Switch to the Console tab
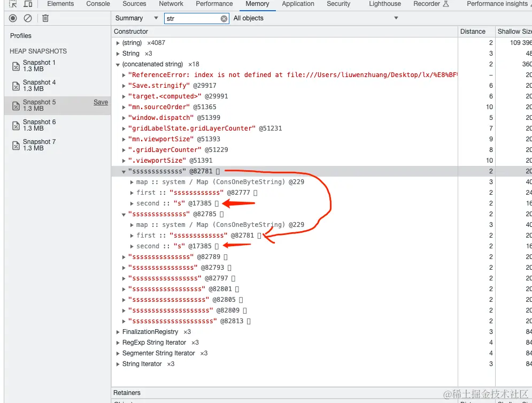 point(98,4)
